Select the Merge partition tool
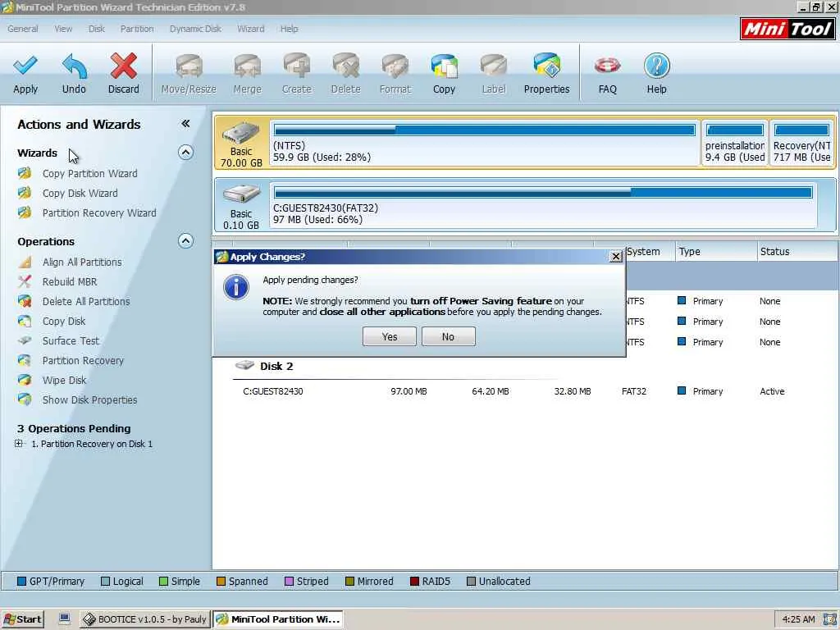This screenshot has width=840, height=630. pos(247,74)
